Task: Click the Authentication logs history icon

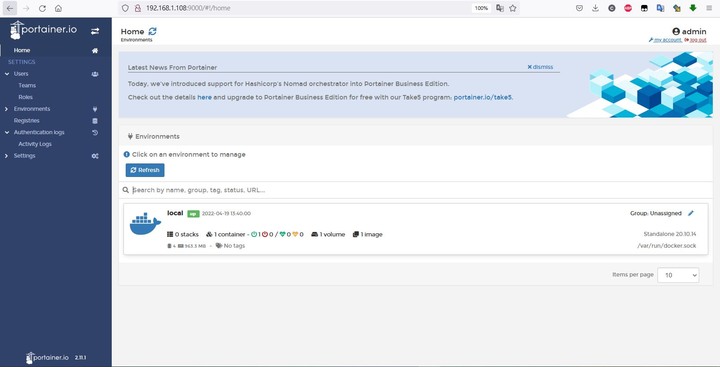Action: click(95, 133)
